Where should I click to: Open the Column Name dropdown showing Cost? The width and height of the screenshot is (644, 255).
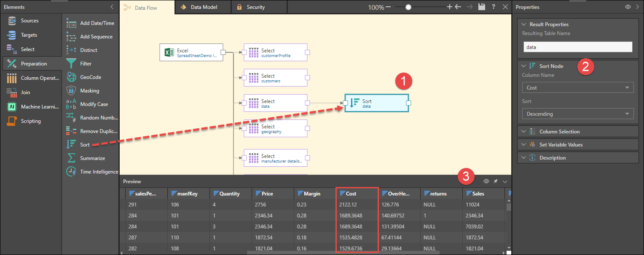click(x=577, y=88)
